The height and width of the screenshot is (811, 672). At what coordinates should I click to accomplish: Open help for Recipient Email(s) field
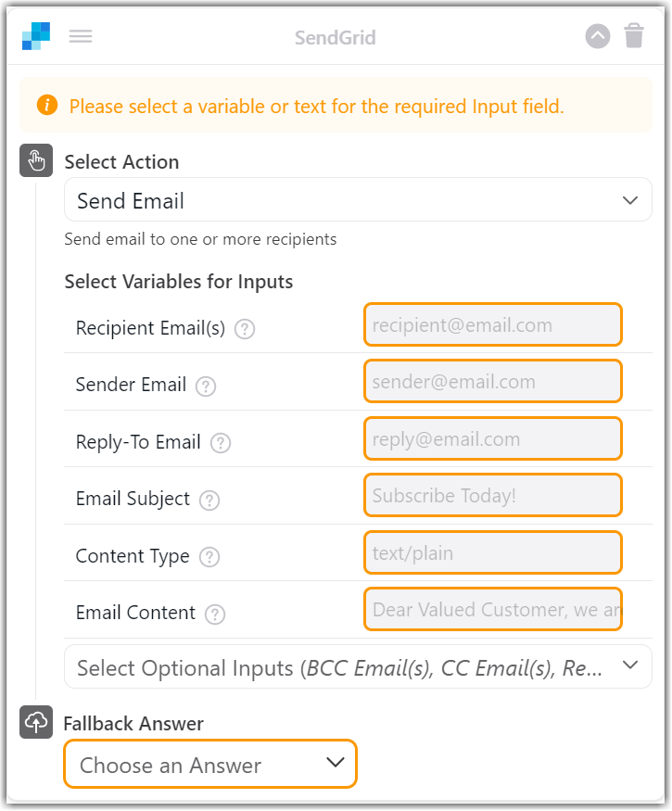[x=243, y=328]
